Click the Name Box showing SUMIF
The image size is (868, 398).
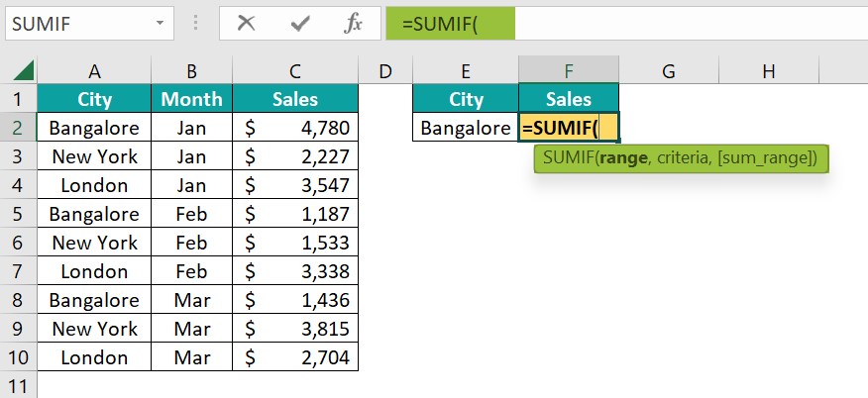tap(90, 23)
